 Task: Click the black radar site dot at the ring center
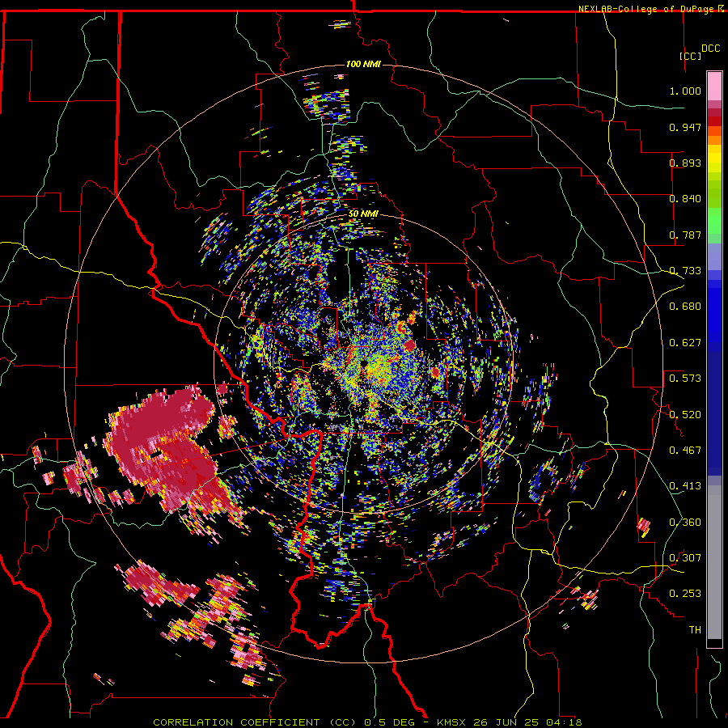click(x=363, y=364)
